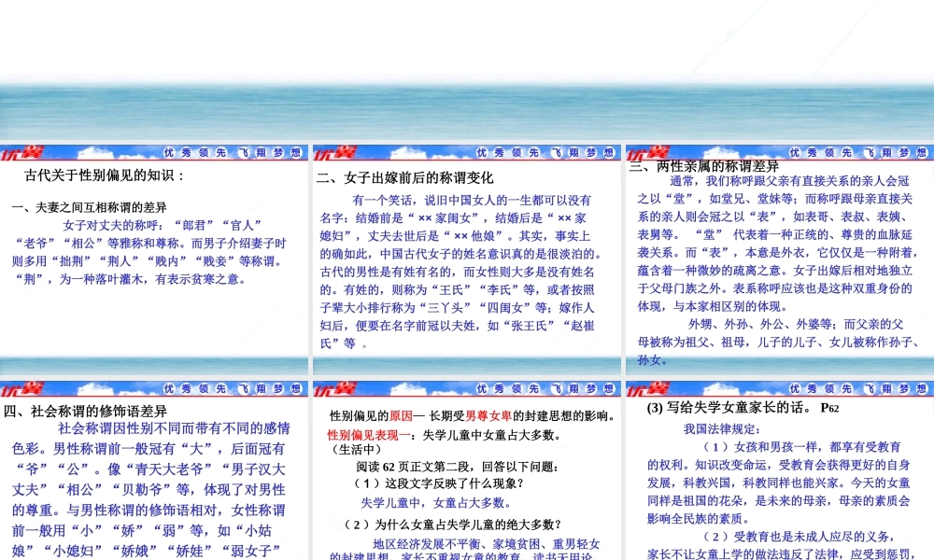
Task: Click the heading 二、女子出嫁前后的称谓变化
Action: coord(404,177)
